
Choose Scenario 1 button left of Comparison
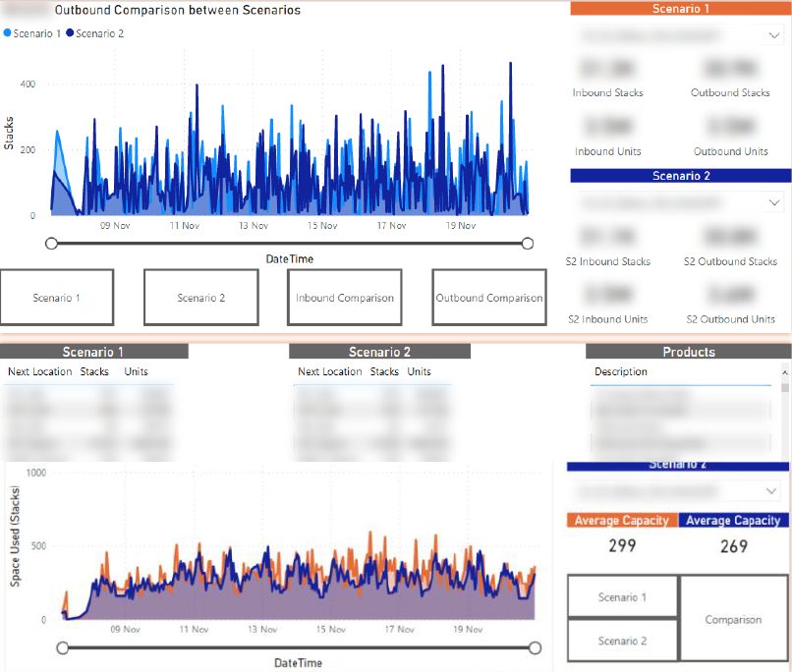click(622, 597)
